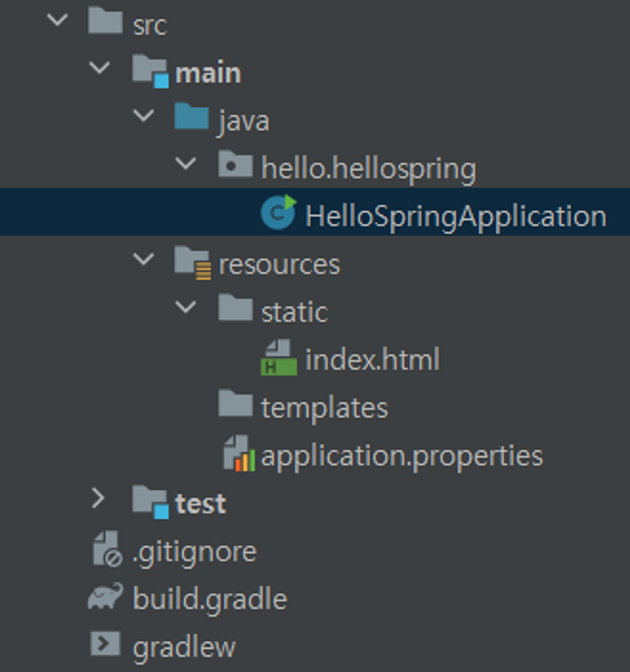
Task: Select the templates folder
Action: pyautogui.click(x=324, y=408)
